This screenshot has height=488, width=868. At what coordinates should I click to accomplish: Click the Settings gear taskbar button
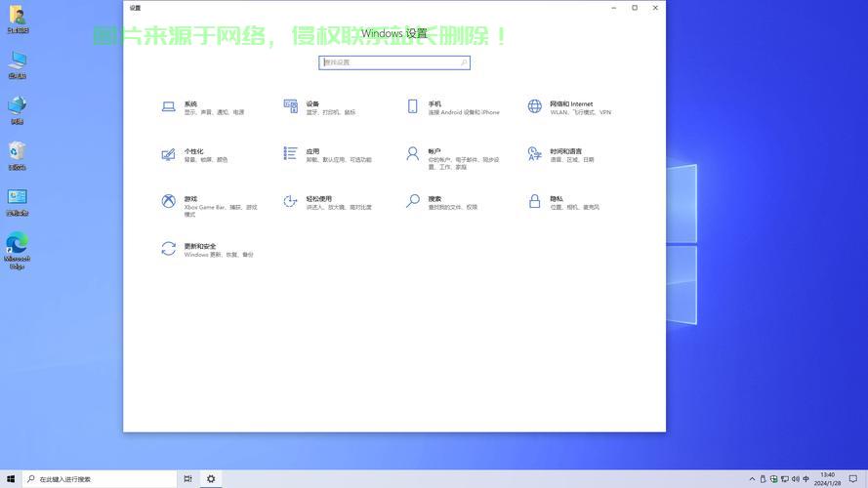pyautogui.click(x=211, y=479)
